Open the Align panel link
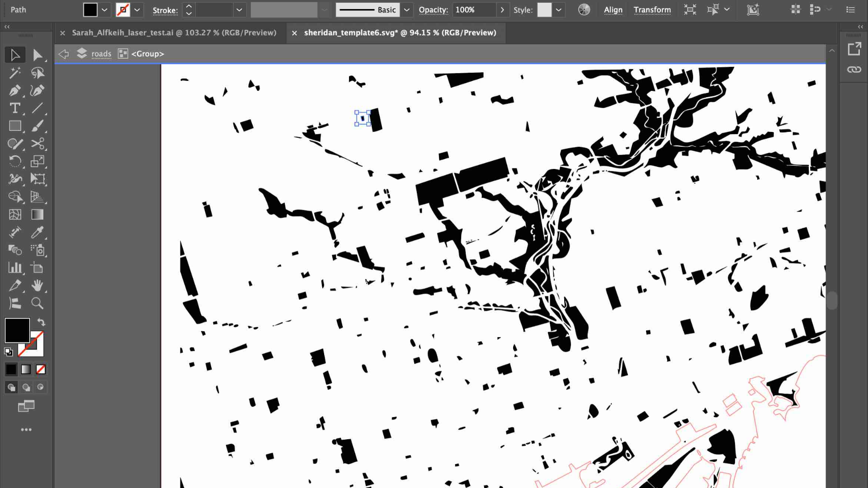The width and height of the screenshot is (868, 488). pyautogui.click(x=613, y=10)
